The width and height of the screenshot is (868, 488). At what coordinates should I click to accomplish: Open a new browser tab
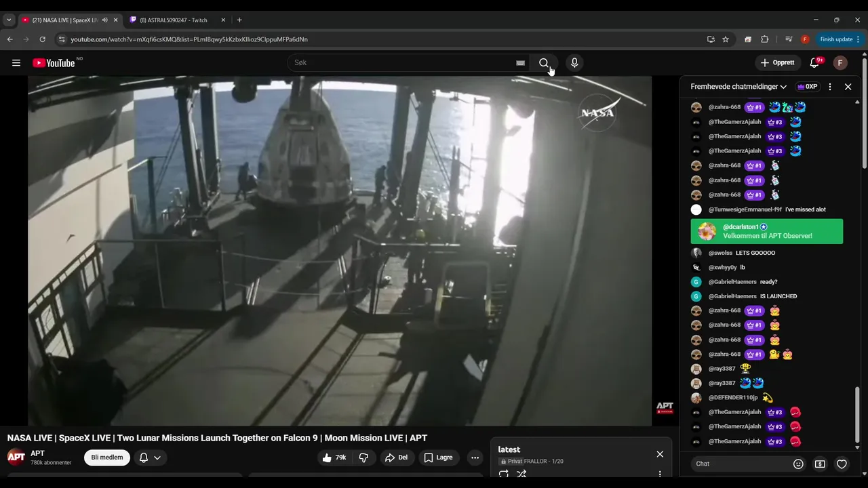pyautogui.click(x=239, y=20)
